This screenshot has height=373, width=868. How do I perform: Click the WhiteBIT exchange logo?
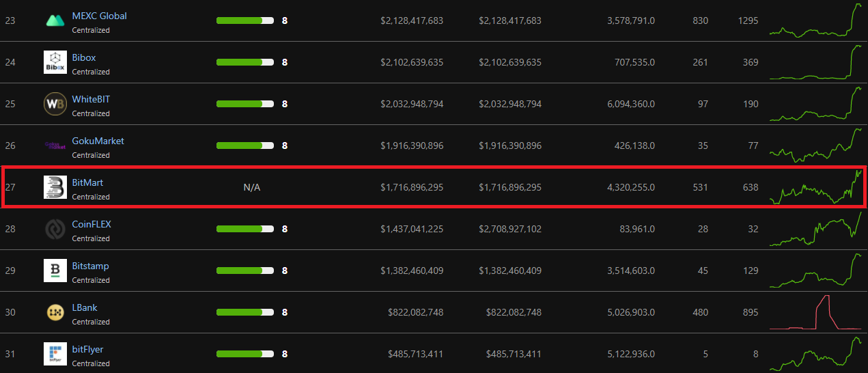coord(55,104)
